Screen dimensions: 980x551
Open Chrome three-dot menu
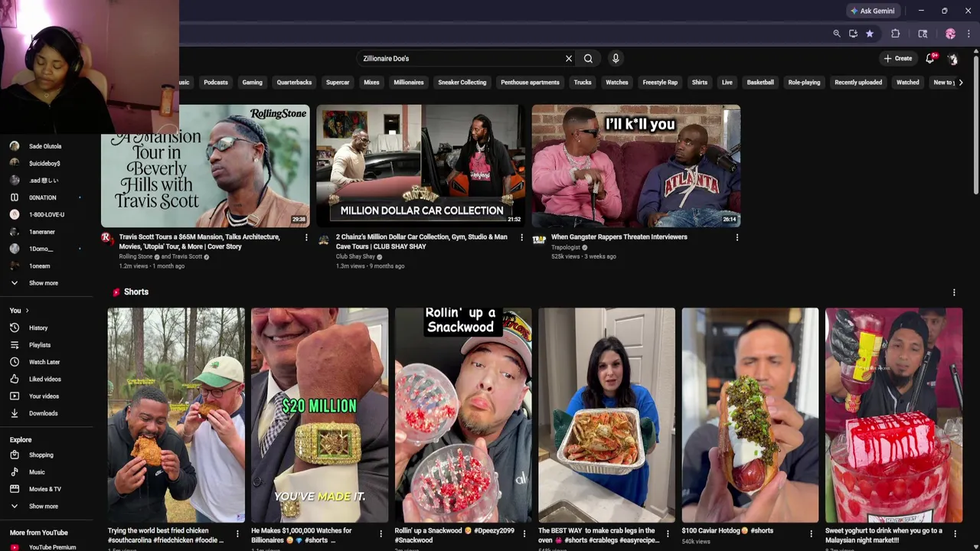click(x=969, y=34)
